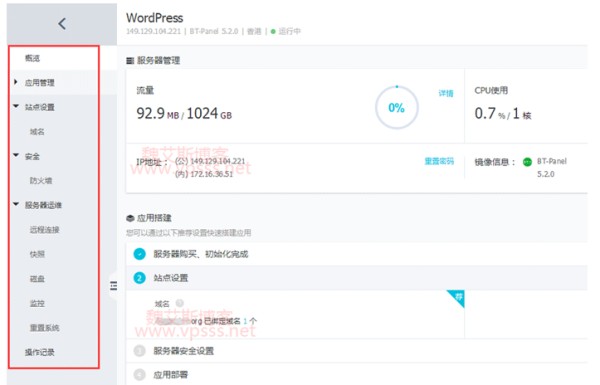This screenshot has height=385, width=600.
Task: Expand the 服务器安全设置 step row
Action: click(x=356, y=351)
